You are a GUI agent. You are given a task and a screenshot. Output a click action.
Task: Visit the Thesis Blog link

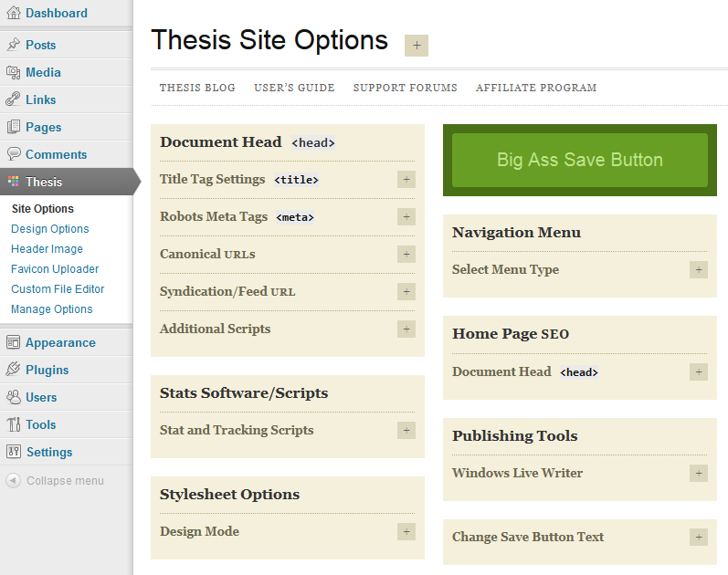pyautogui.click(x=197, y=88)
